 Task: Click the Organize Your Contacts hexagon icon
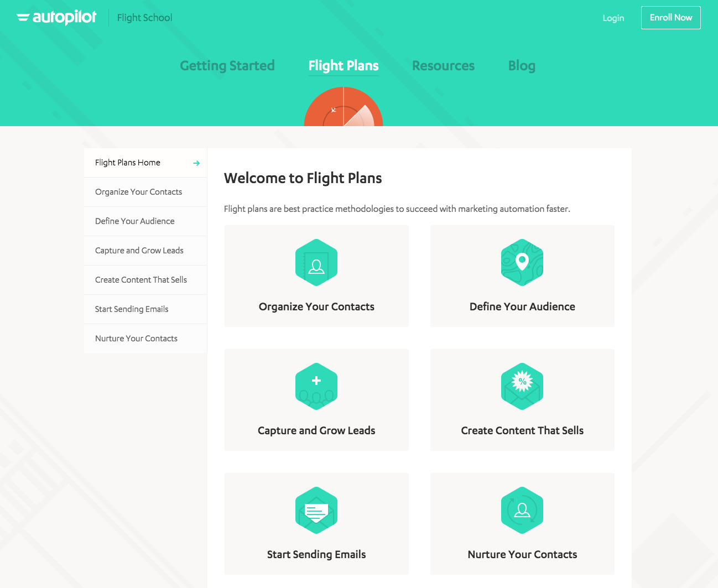pos(316,263)
